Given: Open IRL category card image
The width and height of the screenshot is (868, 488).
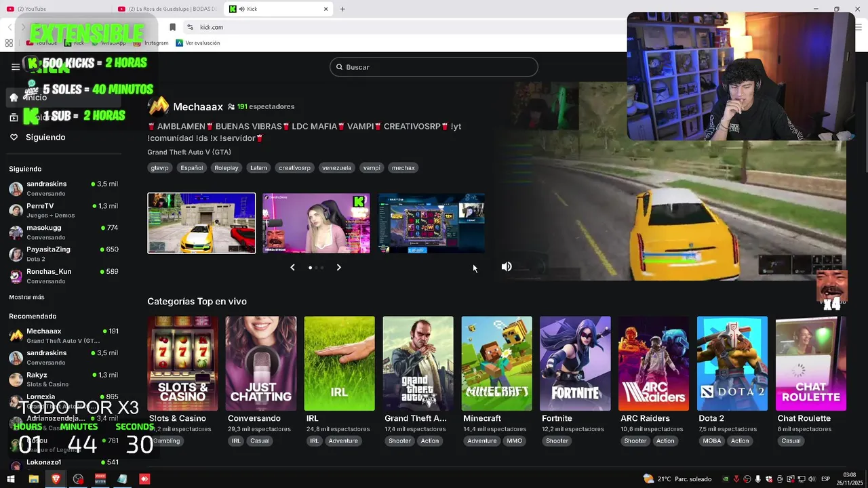Looking at the screenshot, I should pos(339,363).
